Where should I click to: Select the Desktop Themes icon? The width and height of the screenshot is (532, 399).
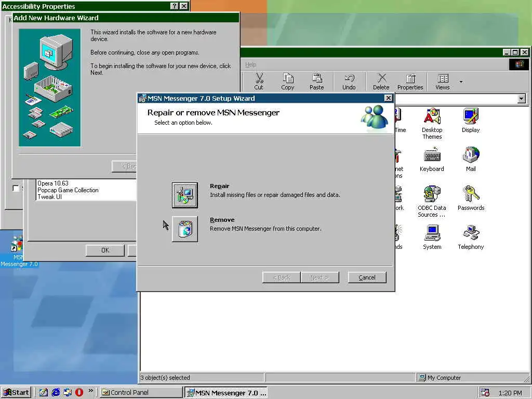pos(432,124)
